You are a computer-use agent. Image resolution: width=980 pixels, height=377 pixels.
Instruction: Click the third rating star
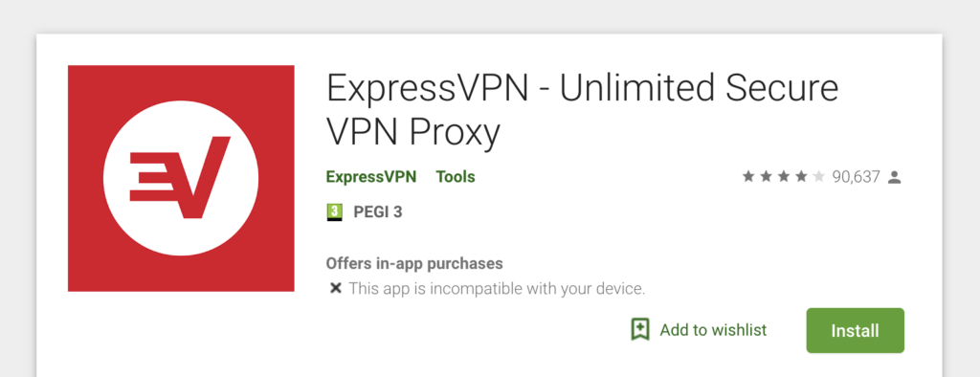click(783, 177)
